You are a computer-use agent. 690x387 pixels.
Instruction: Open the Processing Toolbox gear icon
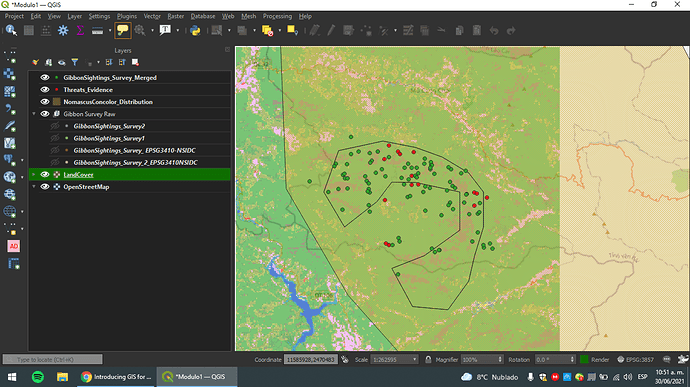(x=63, y=30)
